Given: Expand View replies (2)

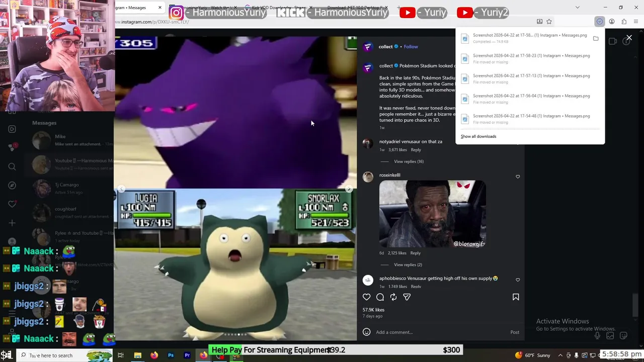Looking at the screenshot, I should pos(408,264).
